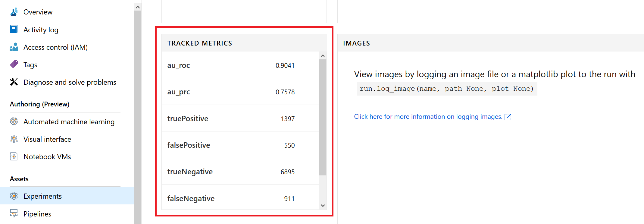This screenshot has width=644, height=224.
Task: Click the Access control (IAM) icon
Action: pos(14,47)
